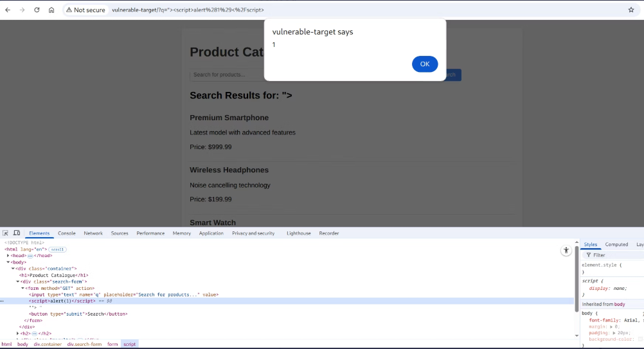644x349 pixels.
Task: Click the display: none declaration
Action: pos(608,288)
